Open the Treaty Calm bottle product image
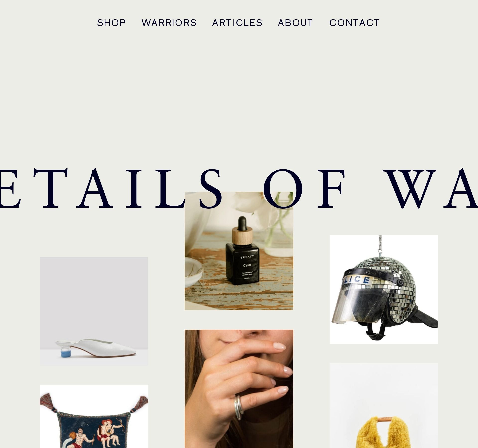 coord(239,251)
